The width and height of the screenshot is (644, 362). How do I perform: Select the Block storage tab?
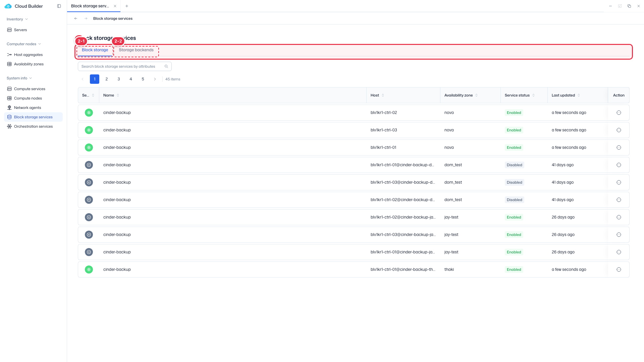pyautogui.click(x=95, y=50)
